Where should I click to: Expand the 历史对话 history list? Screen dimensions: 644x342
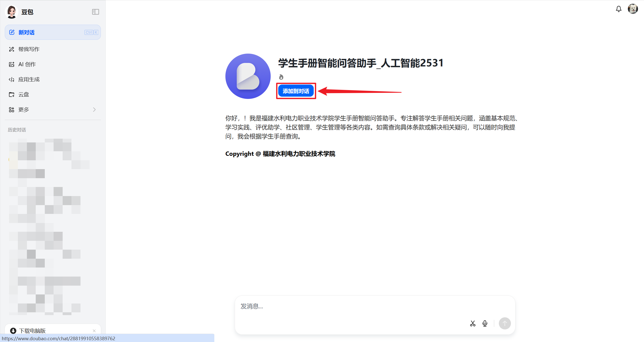point(17,130)
